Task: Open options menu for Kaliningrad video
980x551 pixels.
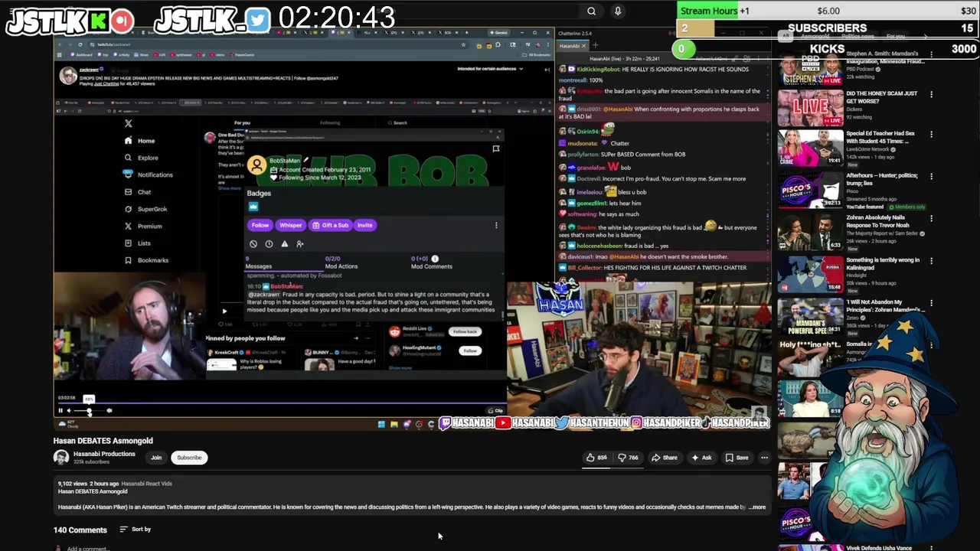Action: tap(931, 261)
